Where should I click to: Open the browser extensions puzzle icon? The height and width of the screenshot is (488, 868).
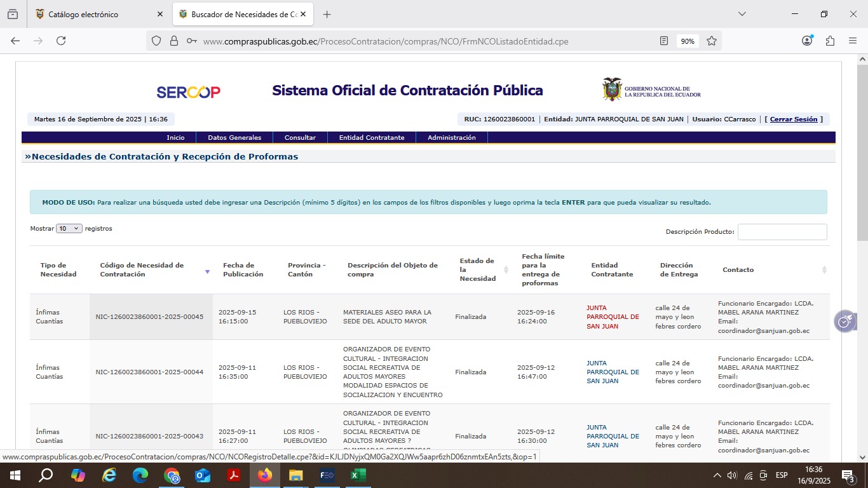(x=830, y=41)
